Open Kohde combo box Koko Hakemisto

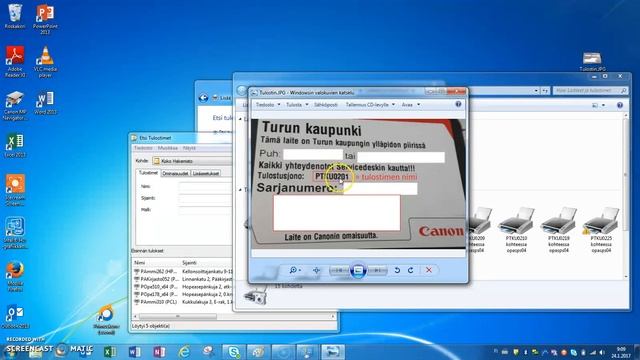pyautogui.click(x=192, y=161)
